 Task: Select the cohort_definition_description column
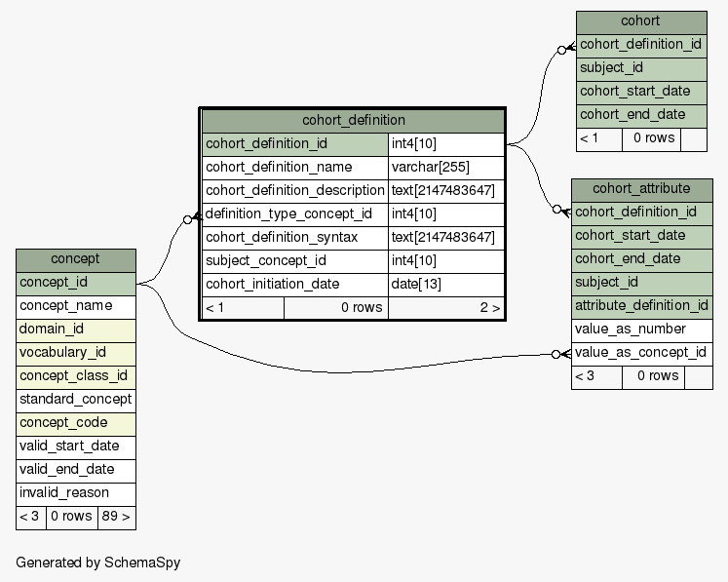[x=294, y=191]
